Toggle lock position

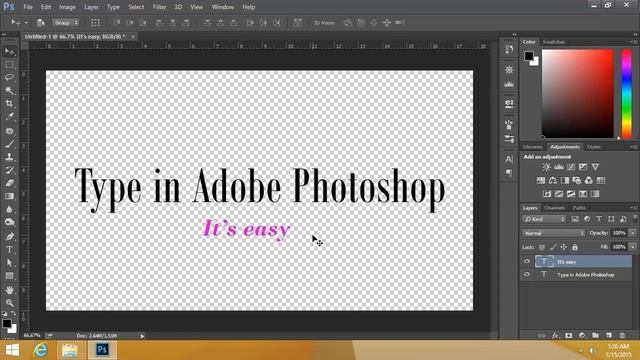pos(564,247)
